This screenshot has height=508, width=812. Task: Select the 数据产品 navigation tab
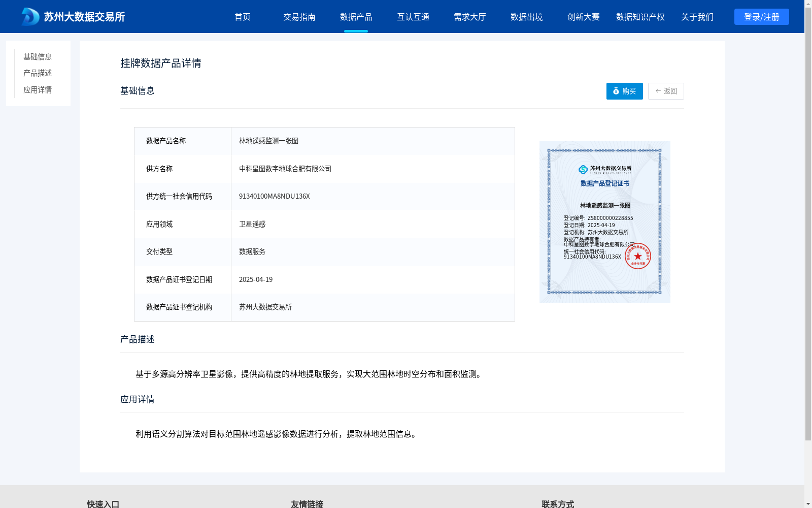pos(356,17)
